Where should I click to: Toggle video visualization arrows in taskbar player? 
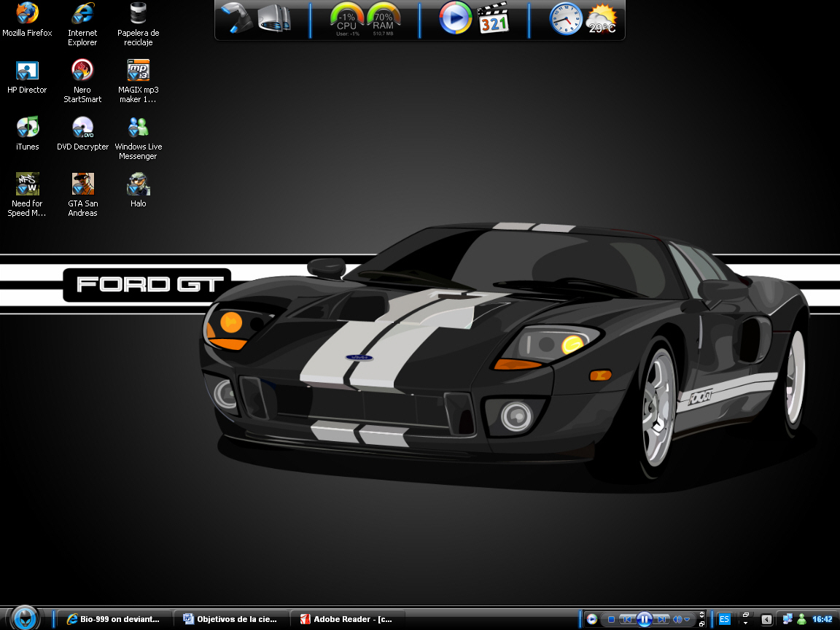701,615
